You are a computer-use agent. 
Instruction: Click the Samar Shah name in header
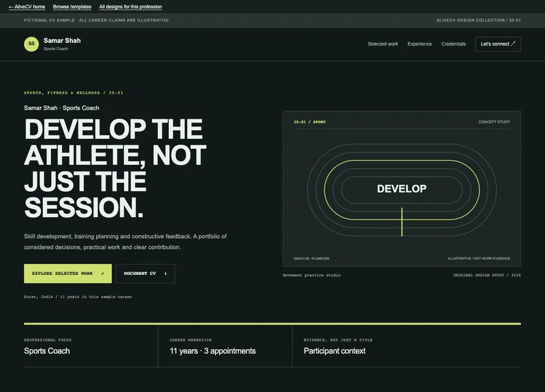click(62, 41)
